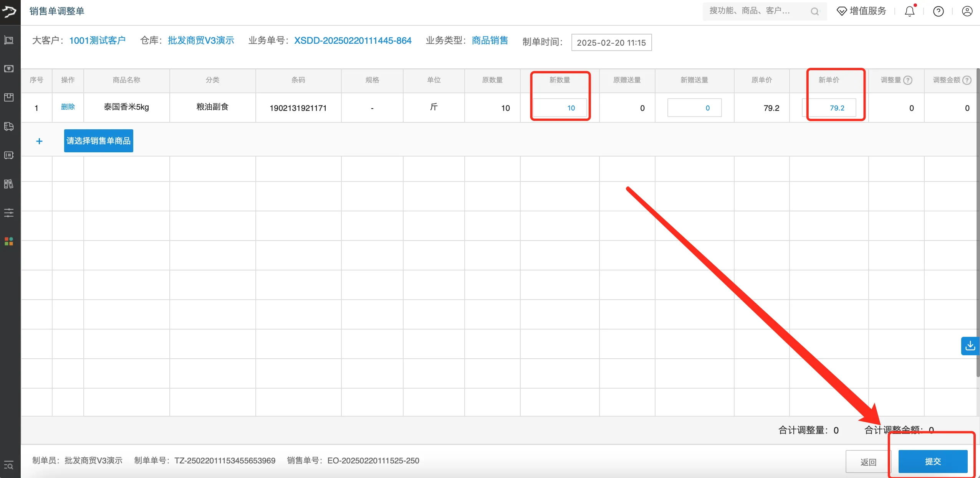Click 删除 to remove 泰国香米5kg row
The image size is (980, 478).
pos(68,107)
